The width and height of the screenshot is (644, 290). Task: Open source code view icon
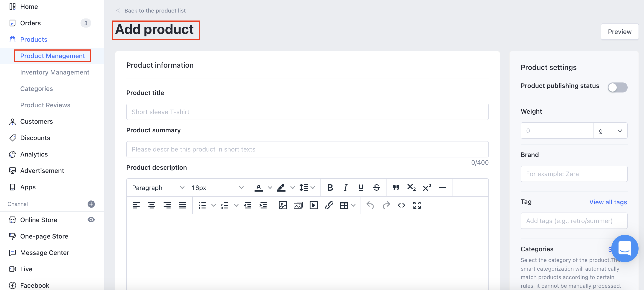click(x=401, y=205)
